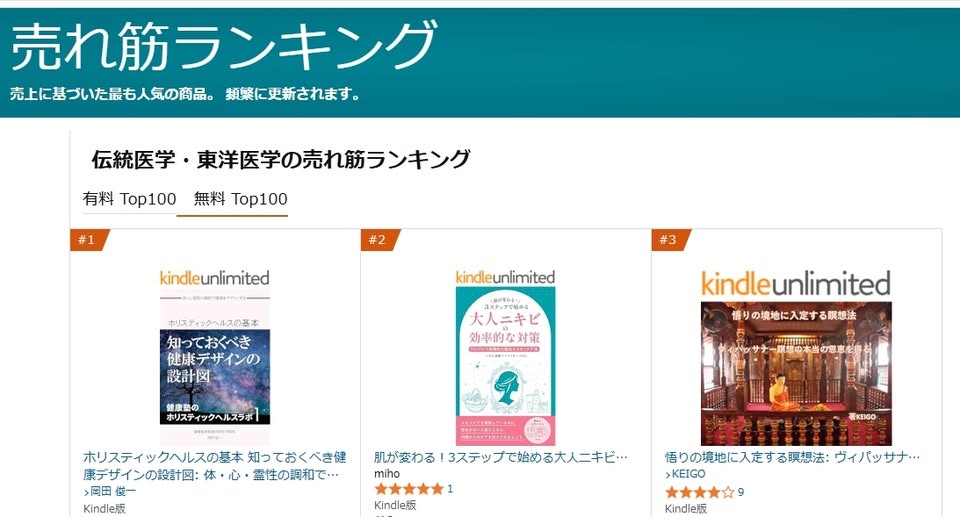The width and height of the screenshot is (960, 517).
Task: Click the four-star rating under KEIGO
Action: (x=699, y=492)
